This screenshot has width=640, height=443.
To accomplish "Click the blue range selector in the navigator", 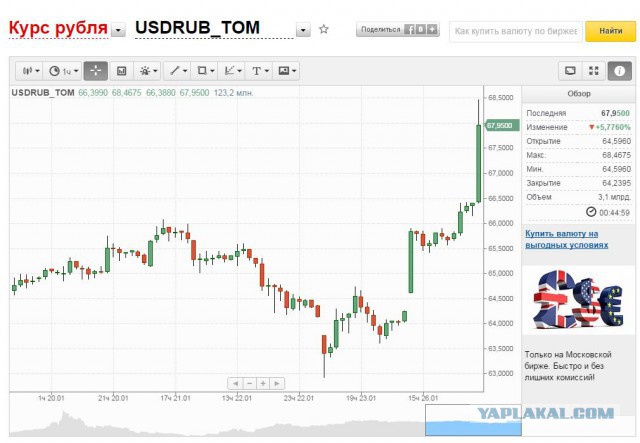I will (x=473, y=420).
